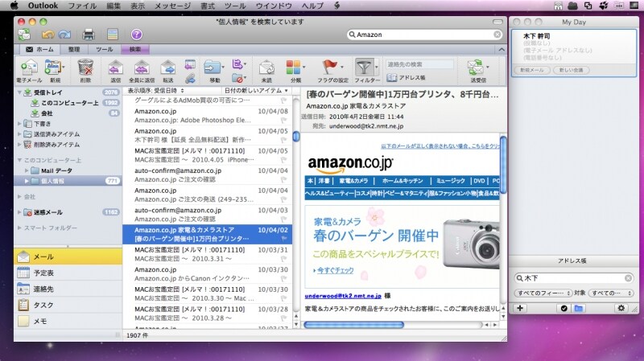
Task: Expand the 迷惑メール folder
Action: (x=19, y=212)
